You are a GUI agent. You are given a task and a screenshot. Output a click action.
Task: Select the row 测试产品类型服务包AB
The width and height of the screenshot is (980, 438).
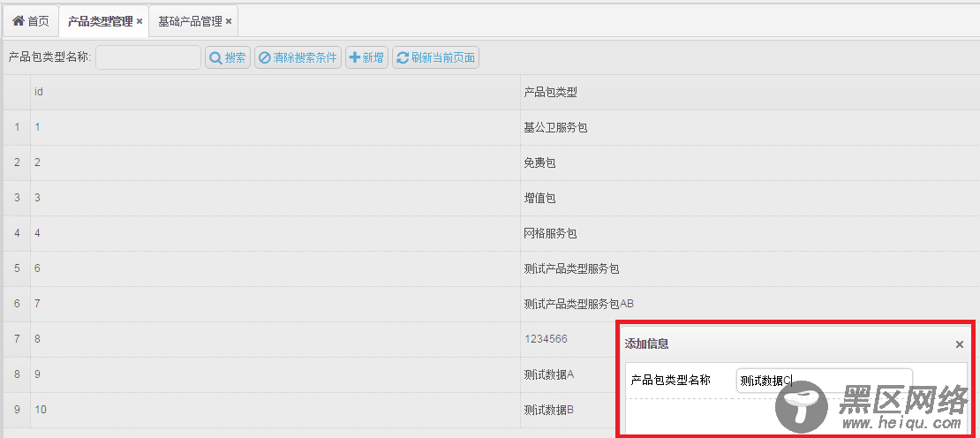[x=490, y=304]
